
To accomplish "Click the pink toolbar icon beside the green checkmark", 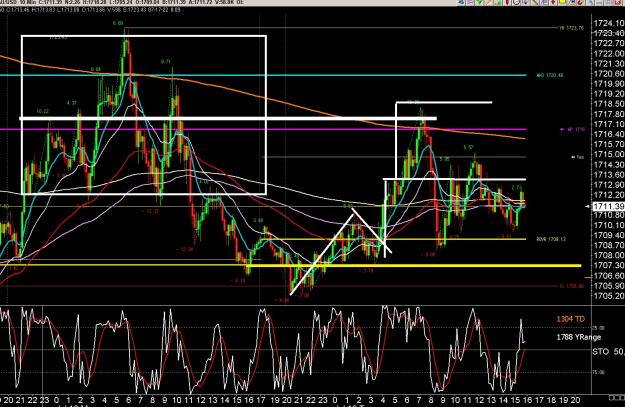I will pyautogui.click(x=470, y=2).
